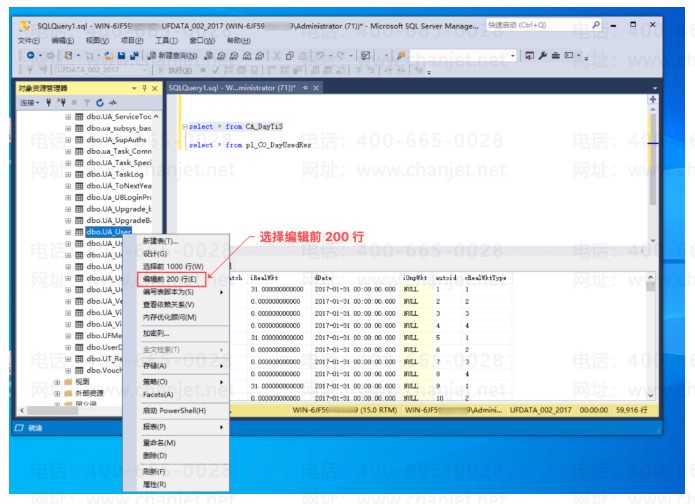Expand the 外部资源 folder node
This screenshot has height=504, width=695.
(57, 393)
